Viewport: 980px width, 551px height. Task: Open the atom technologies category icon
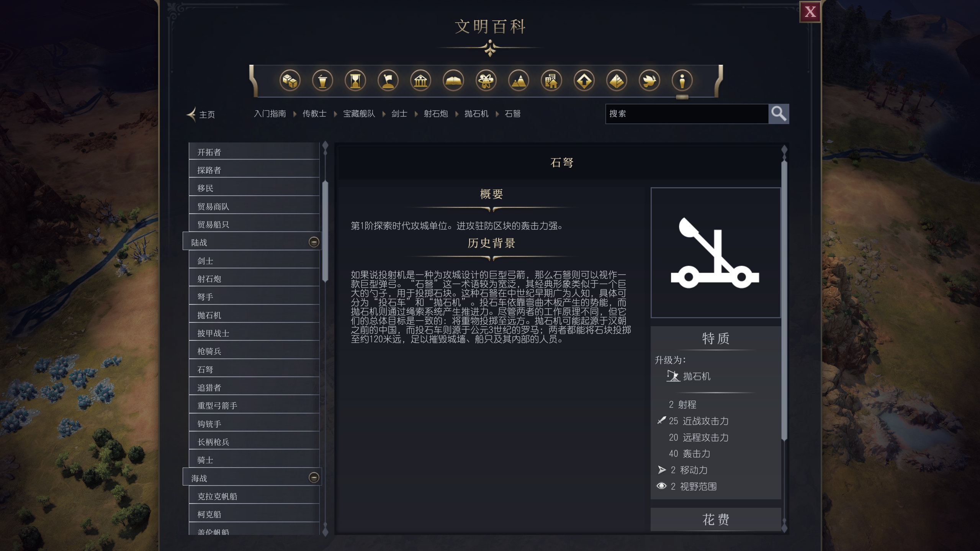486,81
